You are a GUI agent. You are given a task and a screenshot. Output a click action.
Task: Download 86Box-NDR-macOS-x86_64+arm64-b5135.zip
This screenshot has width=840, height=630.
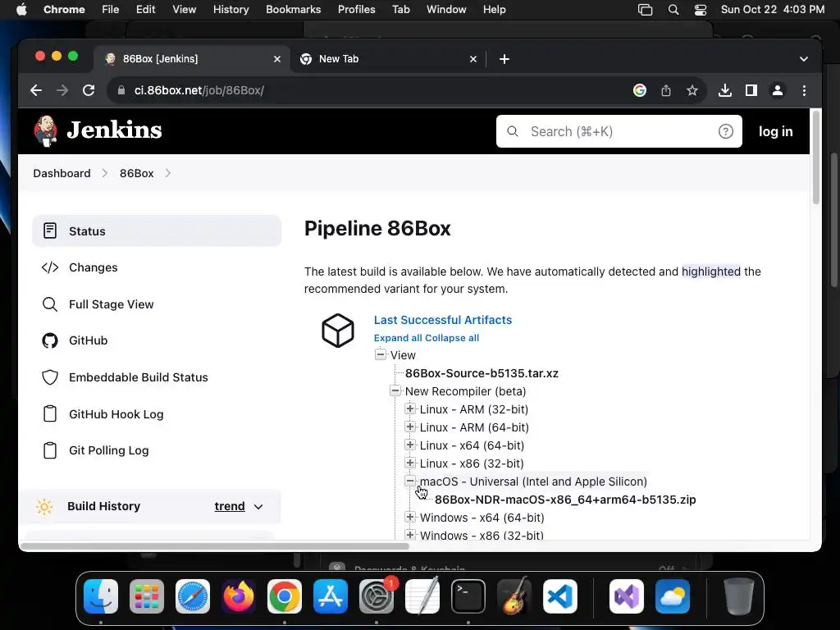point(565,500)
